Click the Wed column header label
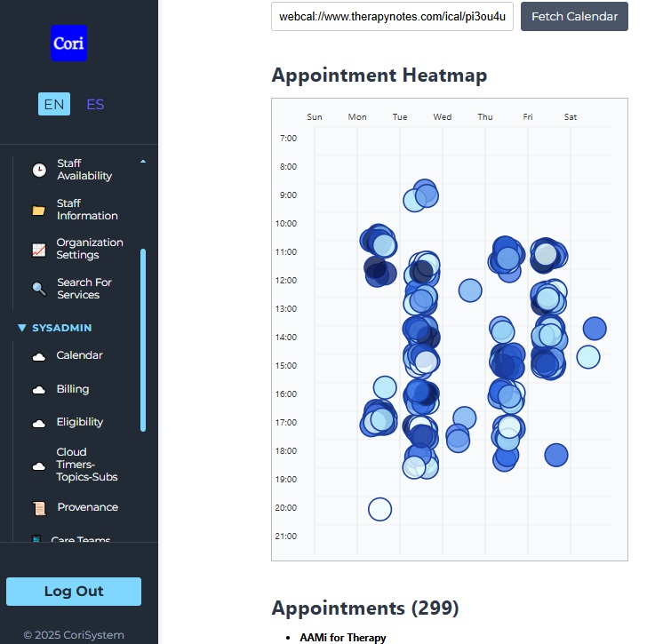671x644 pixels. [442, 116]
